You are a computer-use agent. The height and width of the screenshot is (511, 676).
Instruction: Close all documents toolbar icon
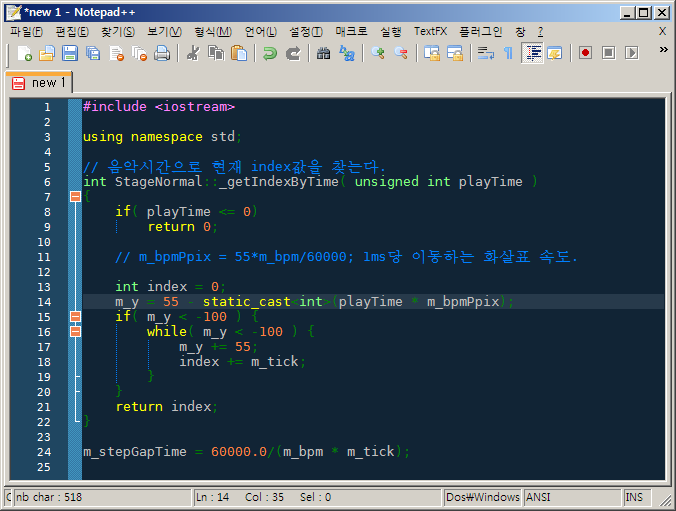point(139,53)
